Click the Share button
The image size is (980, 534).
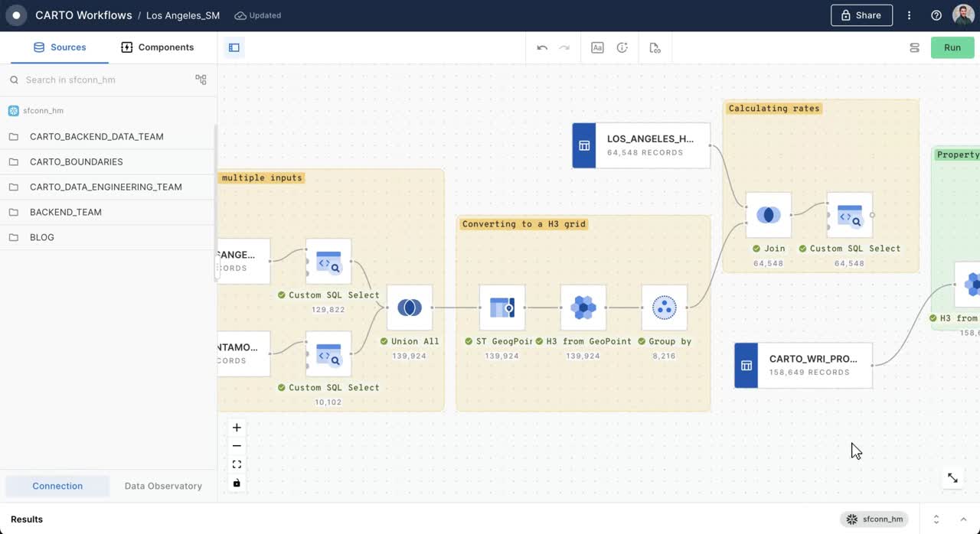coord(861,15)
